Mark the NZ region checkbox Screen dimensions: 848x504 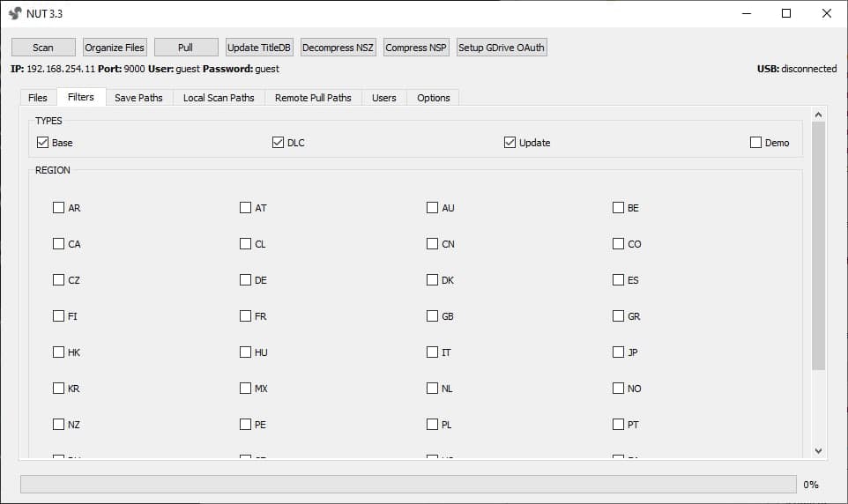tap(58, 425)
